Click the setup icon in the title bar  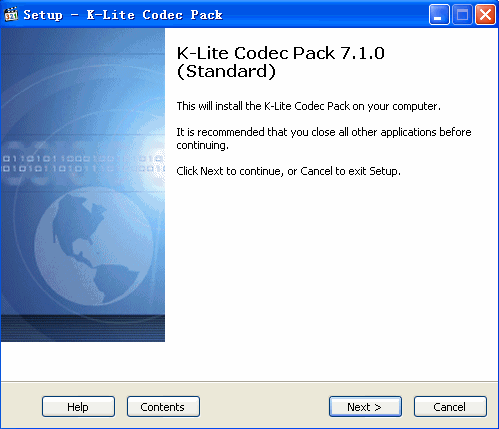tap(11, 15)
